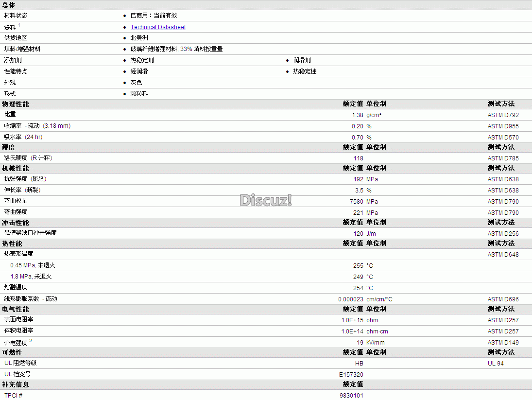The image size is (532, 400).
Task: Click the 总体 section header
Action: click(8, 5)
